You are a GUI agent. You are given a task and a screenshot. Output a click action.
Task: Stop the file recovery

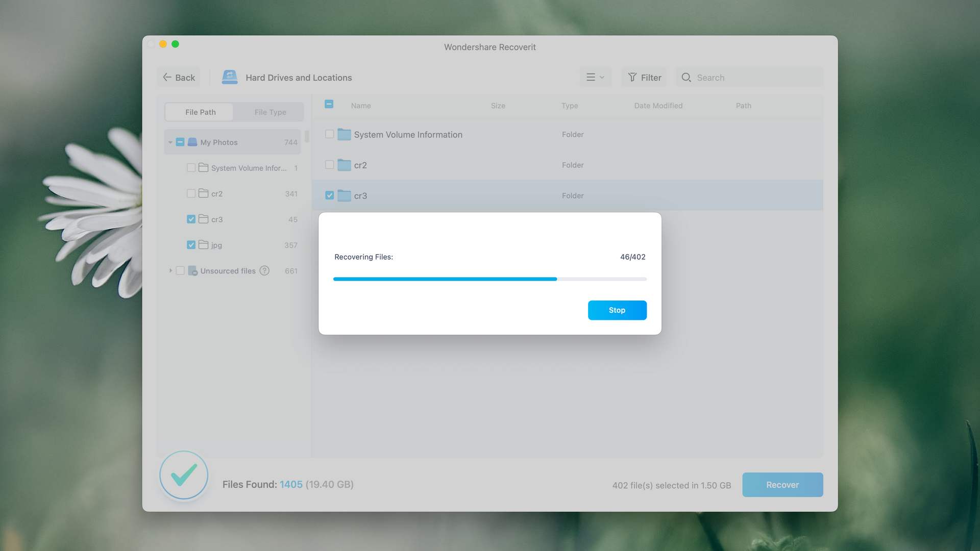617,310
